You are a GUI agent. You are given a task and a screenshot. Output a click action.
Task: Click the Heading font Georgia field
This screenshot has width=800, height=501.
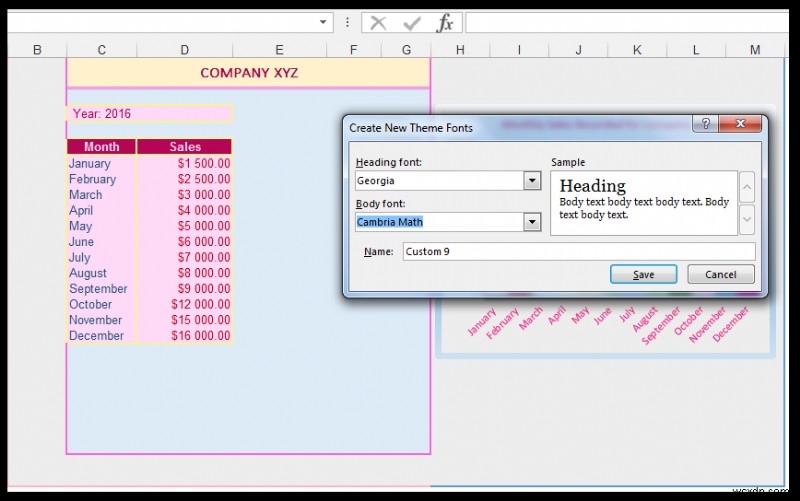[439, 180]
